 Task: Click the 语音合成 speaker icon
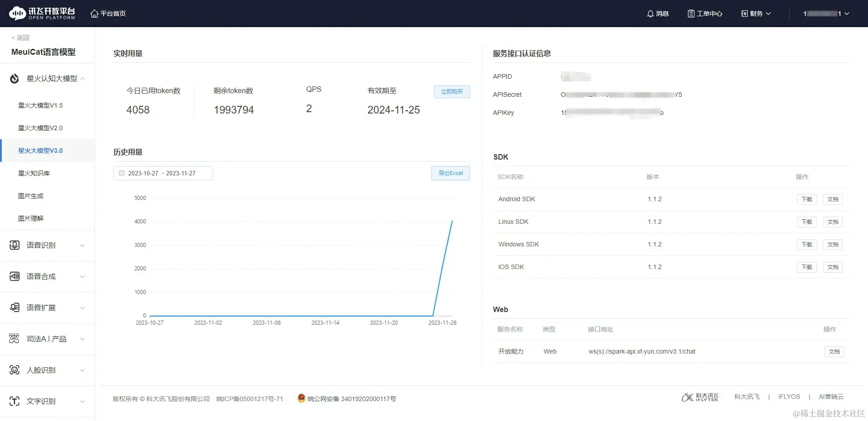14,276
